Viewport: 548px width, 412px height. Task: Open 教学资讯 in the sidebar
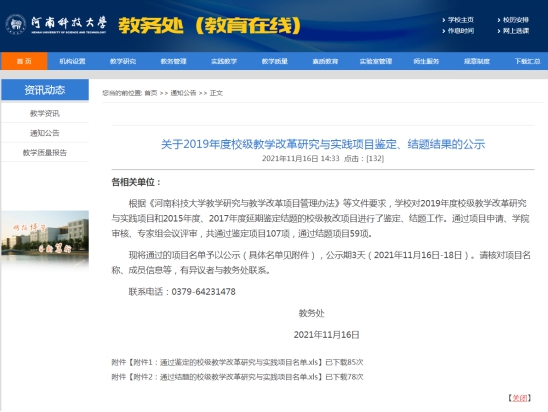(45, 113)
